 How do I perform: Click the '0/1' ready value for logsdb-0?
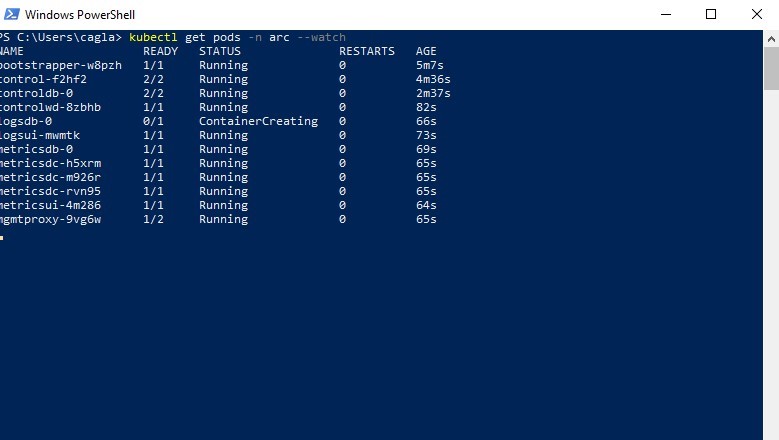click(153, 121)
